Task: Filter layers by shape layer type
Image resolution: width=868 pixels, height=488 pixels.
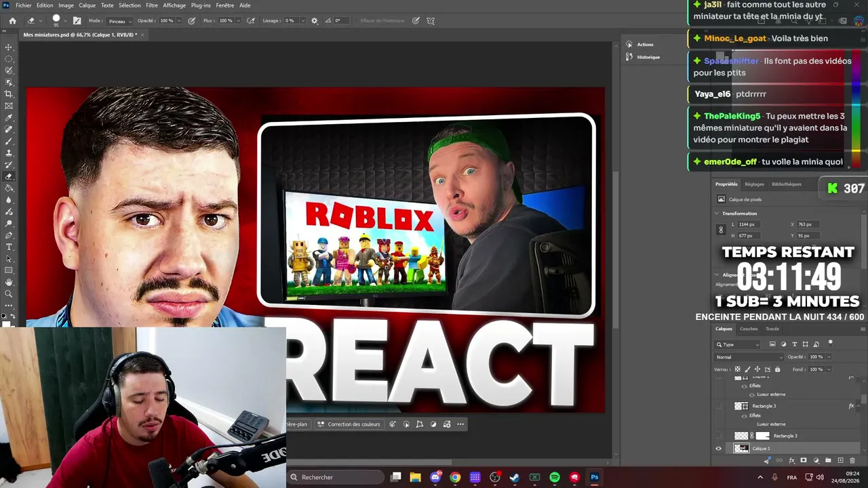Action: pos(806,344)
